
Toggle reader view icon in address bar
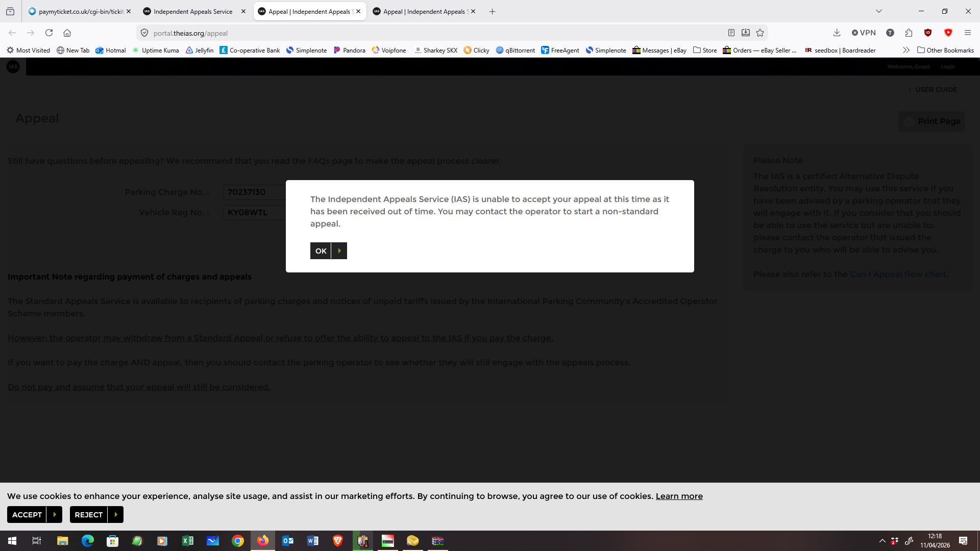tap(731, 33)
